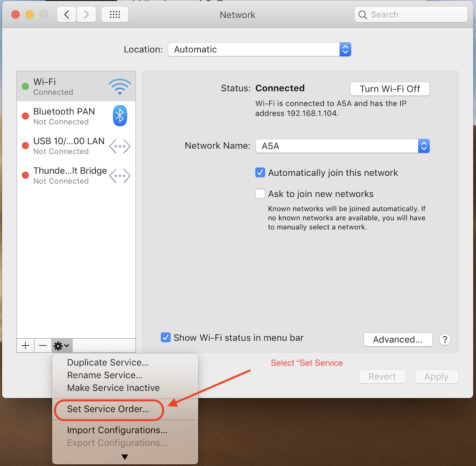
Task: Toggle Automatically join this network checkbox
Action: tap(260, 172)
